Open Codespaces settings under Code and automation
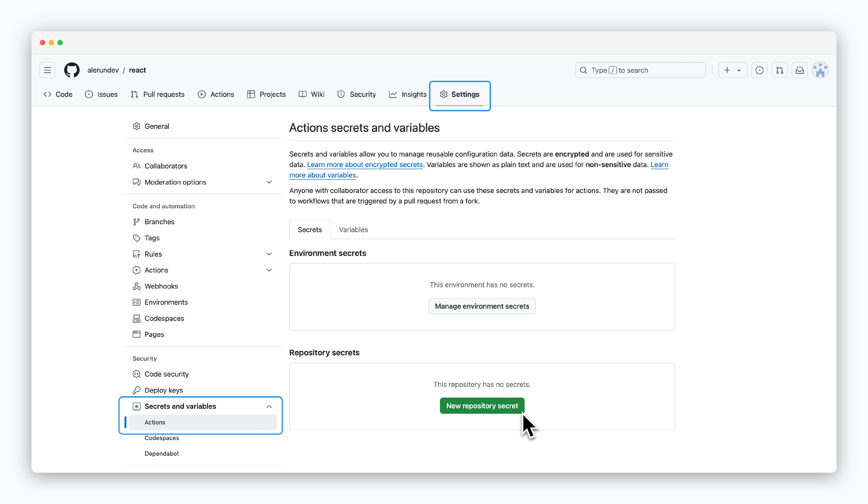Screen dimensions: 868x504 (203, 318)
